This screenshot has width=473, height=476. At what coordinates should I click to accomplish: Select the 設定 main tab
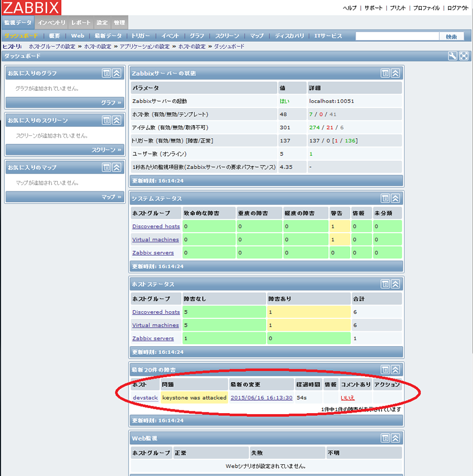(102, 23)
